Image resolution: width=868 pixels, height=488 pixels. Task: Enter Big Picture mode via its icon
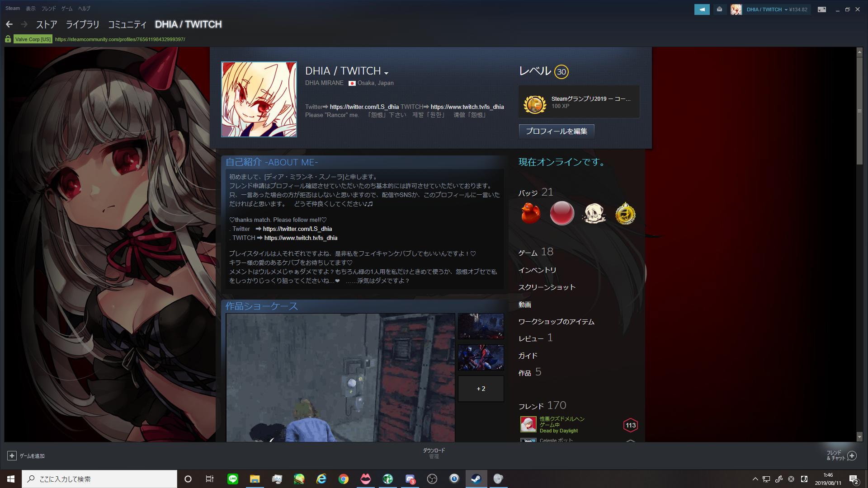click(822, 9)
